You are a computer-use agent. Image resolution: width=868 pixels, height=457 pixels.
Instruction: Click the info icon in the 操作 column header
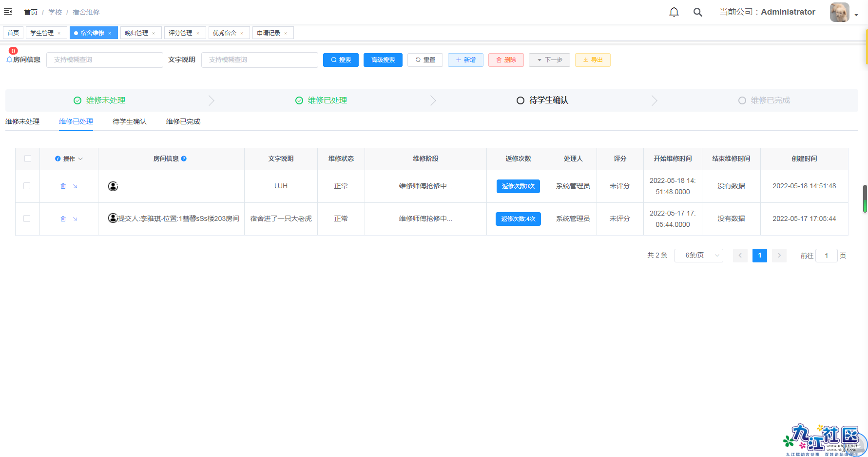point(58,159)
